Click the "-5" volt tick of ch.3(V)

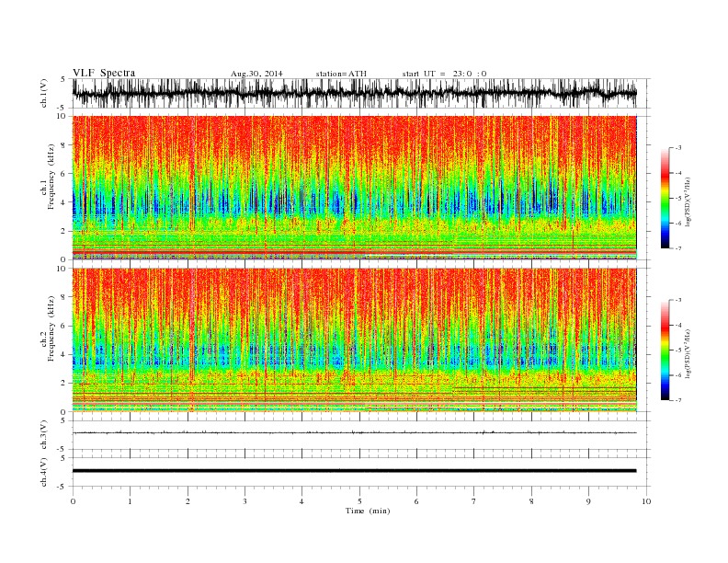pyautogui.click(x=62, y=449)
